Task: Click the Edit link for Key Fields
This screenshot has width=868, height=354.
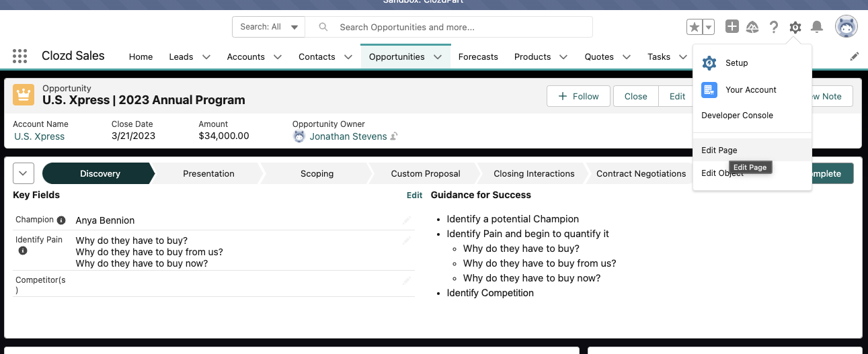Action: 415,195
